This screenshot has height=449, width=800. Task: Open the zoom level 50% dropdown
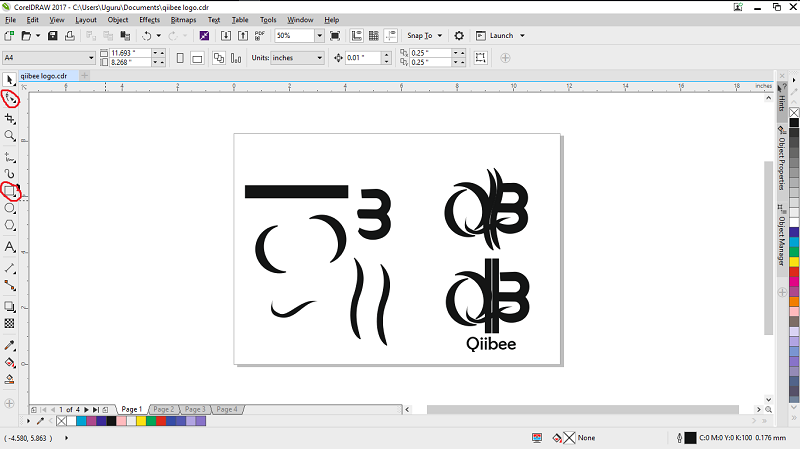click(319, 36)
